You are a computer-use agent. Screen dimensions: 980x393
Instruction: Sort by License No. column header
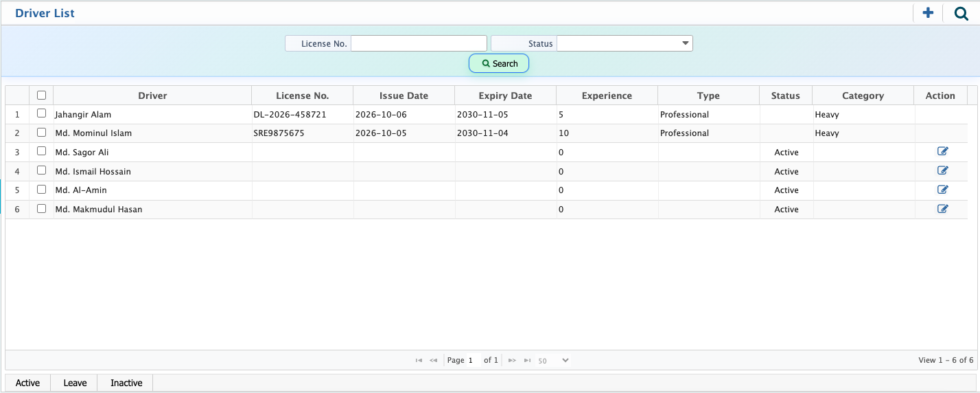(x=303, y=96)
